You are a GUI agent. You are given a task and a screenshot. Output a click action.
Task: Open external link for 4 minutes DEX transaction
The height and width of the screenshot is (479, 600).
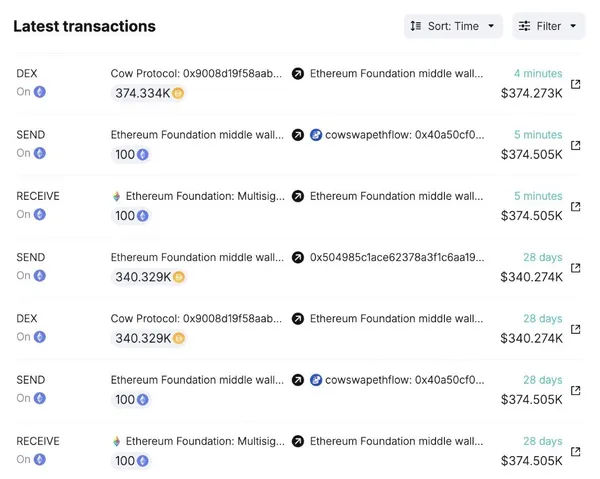575,84
